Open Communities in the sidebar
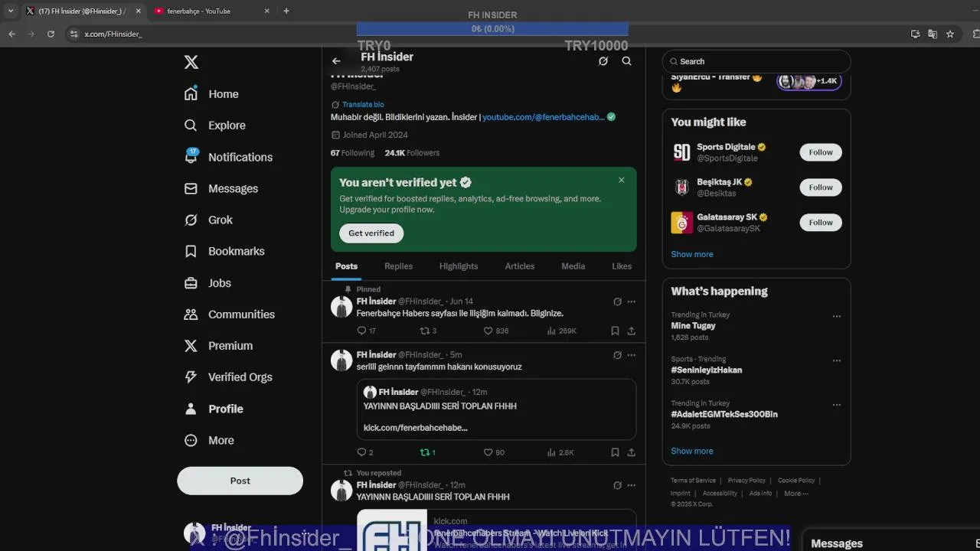 [x=229, y=315]
